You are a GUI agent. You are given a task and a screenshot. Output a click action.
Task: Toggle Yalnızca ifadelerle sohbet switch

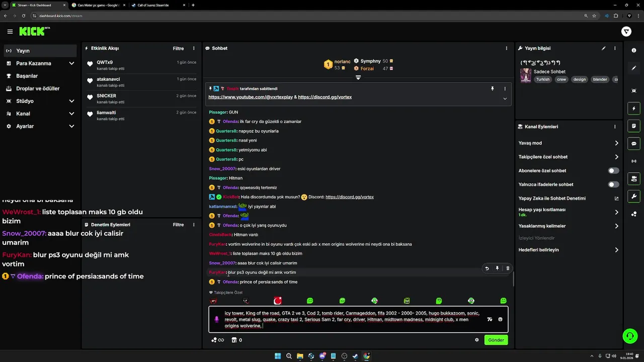(x=613, y=185)
